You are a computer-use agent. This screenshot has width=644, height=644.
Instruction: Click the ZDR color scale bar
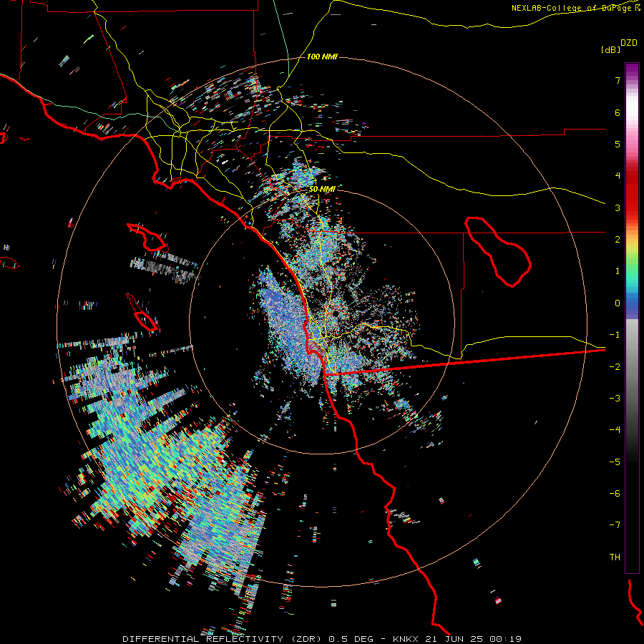(632, 318)
